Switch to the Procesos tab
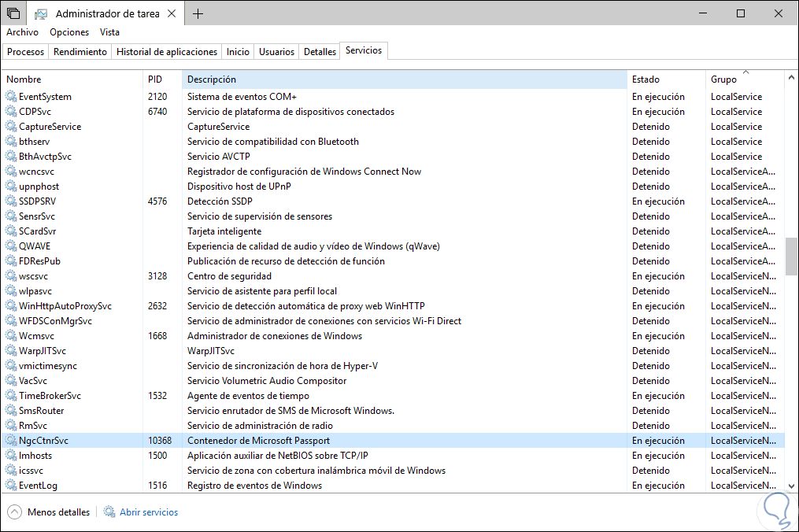This screenshot has width=799, height=532. (25, 51)
